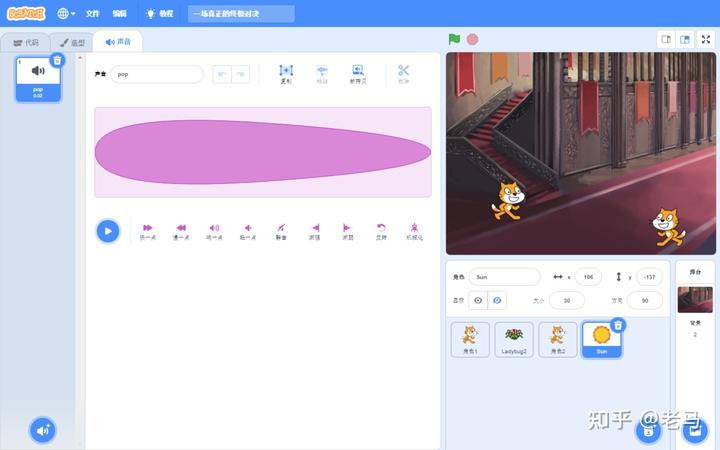This screenshot has height=450, width=720.
Task: Switch to large stage layout
Action: [x=685, y=39]
